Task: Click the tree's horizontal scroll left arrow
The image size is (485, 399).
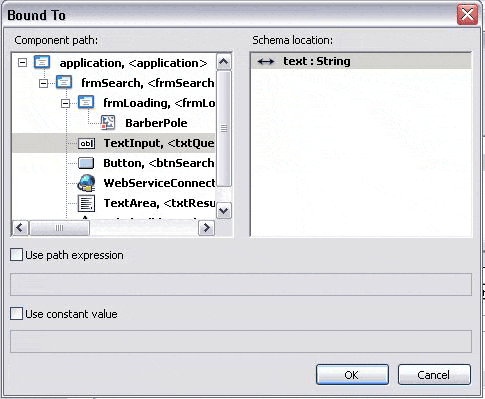Action: [x=20, y=228]
